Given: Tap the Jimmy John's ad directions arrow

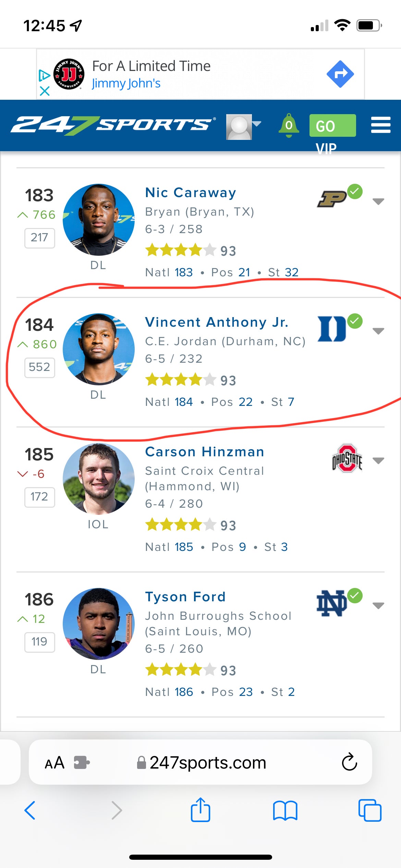Looking at the screenshot, I should 340,74.
